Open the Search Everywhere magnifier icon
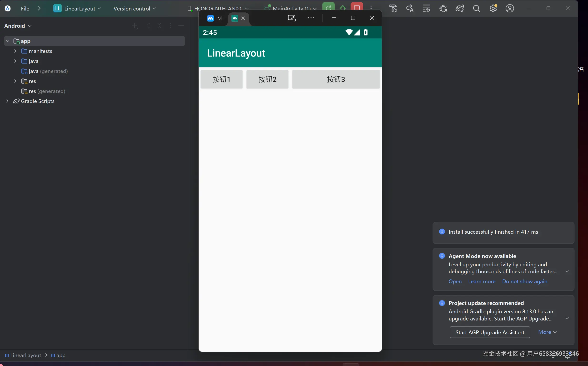 click(476, 9)
